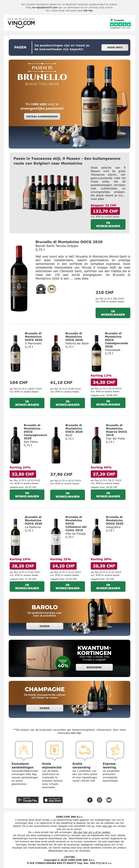Add Biondi-Santi Brunello 210 CHF to winkelwagen
This screenshot has height=868, width=139.
click(x=113, y=313)
